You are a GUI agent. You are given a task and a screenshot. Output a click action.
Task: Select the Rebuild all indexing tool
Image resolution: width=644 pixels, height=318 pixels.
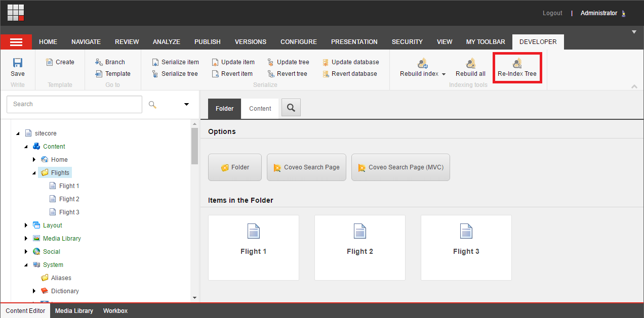click(470, 66)
